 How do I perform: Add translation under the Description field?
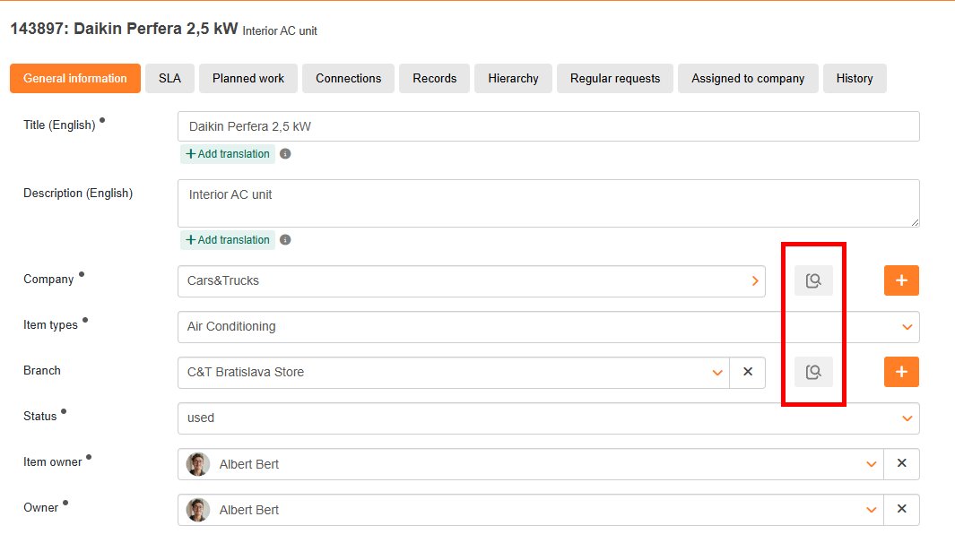(x=228, y=240)
